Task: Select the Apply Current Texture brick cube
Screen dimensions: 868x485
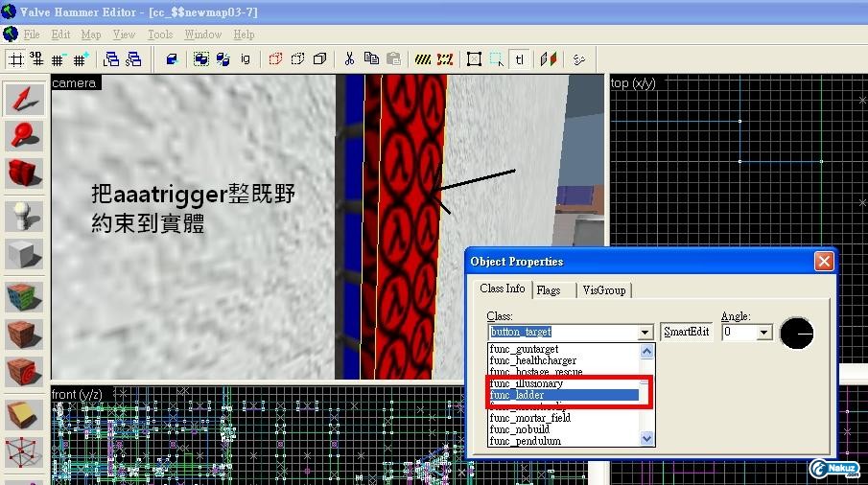Action: pyautogui.click(x=24, y=334)
